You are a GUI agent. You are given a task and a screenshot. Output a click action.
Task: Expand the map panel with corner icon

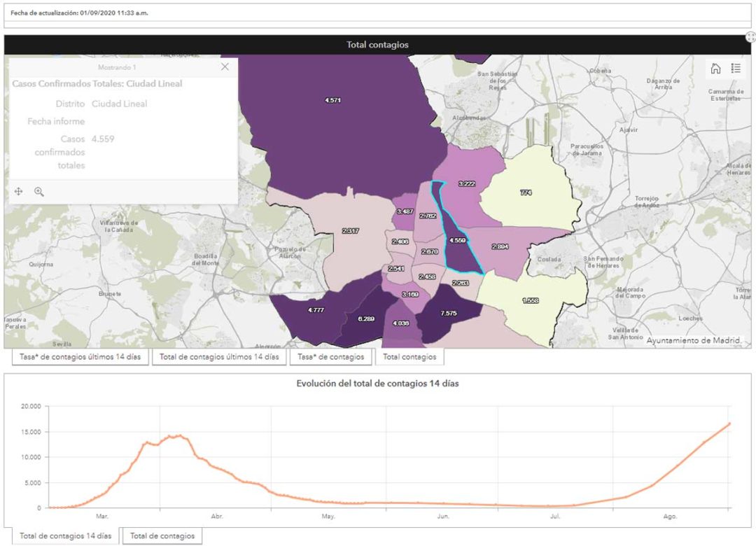[x=750, y=37]
